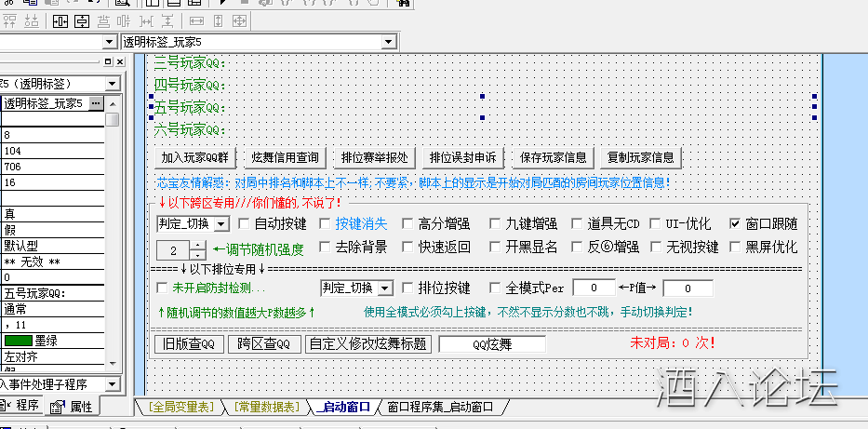This screenshot has width=868, height=429.
Task: Enable the 自动按键 checkbox
Action: 244,224
